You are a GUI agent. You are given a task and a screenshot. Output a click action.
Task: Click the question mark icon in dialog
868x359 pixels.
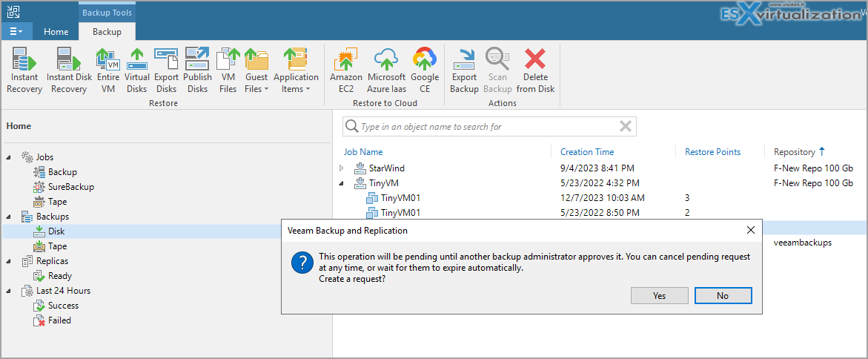(x=303, y=263)
